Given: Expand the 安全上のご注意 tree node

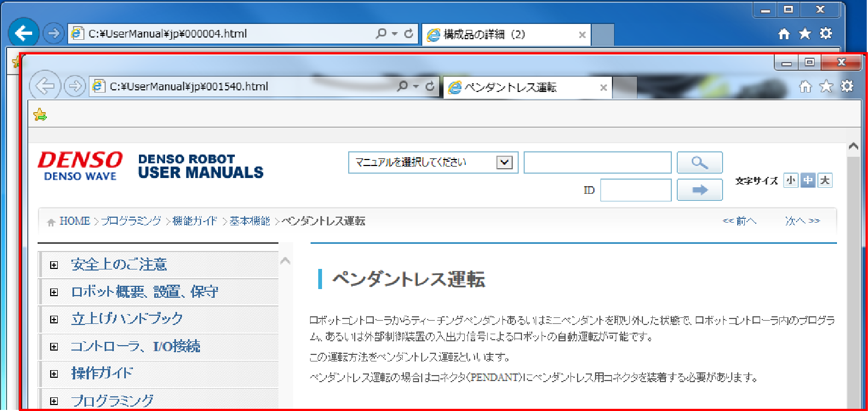Looking at the screenshot, I should coord(54,265).
